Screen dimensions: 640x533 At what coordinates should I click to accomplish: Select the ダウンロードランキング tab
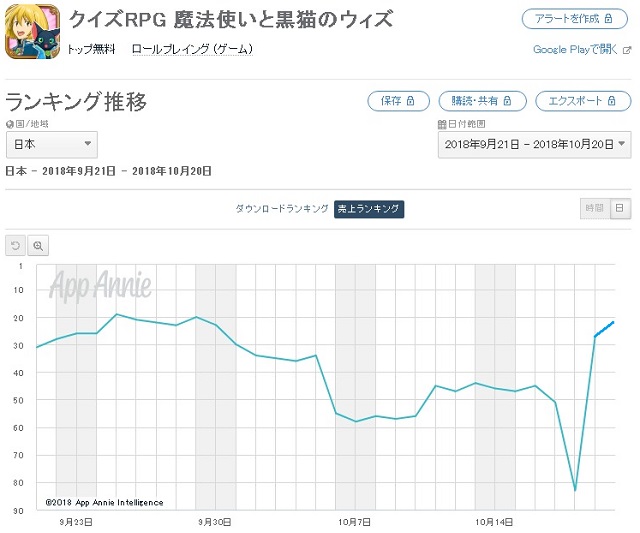click(x=281, y=208)
